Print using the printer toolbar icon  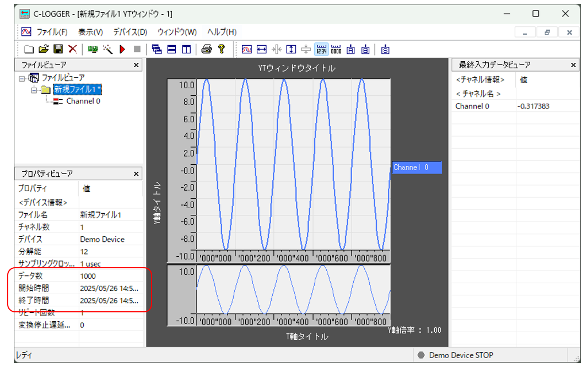[x=207, y=50]
